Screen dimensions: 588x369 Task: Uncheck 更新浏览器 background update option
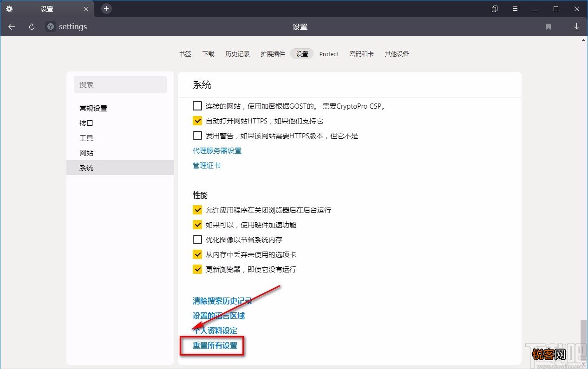tap(197, 269)
